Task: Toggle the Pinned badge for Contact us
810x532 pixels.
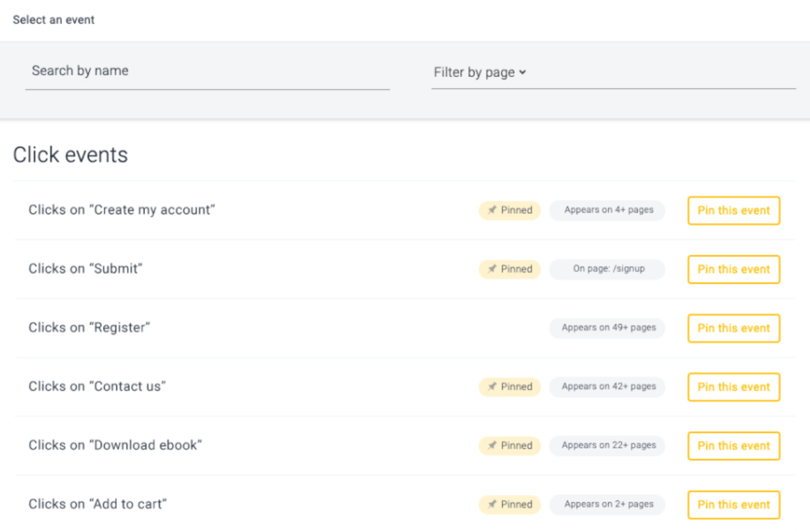Action: click(x=510, y=387)
